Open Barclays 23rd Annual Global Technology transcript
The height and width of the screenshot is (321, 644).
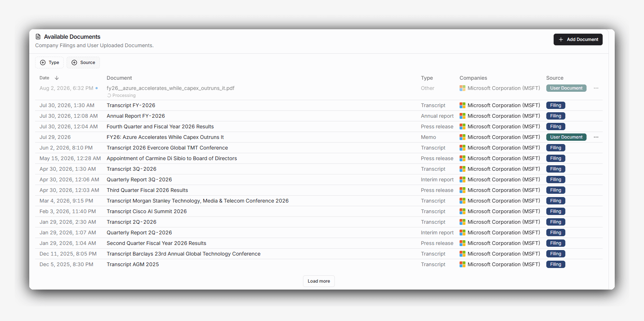pos(183,254)
